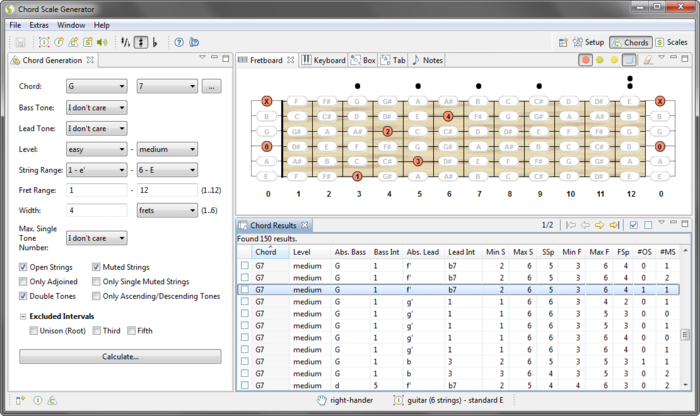Open the Window menu
The width and height of the screenshot is (700, 416).
click(71, 25)
